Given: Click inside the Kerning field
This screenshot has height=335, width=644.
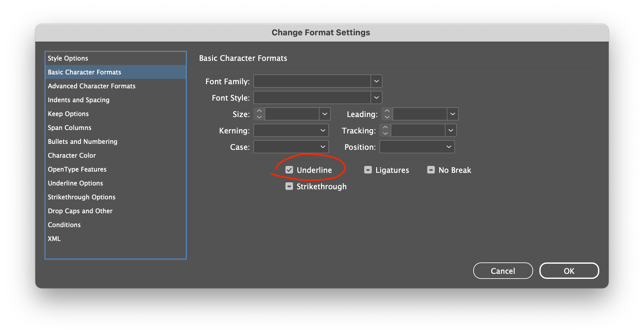Looking at the screenshot, I should [286, 131].
